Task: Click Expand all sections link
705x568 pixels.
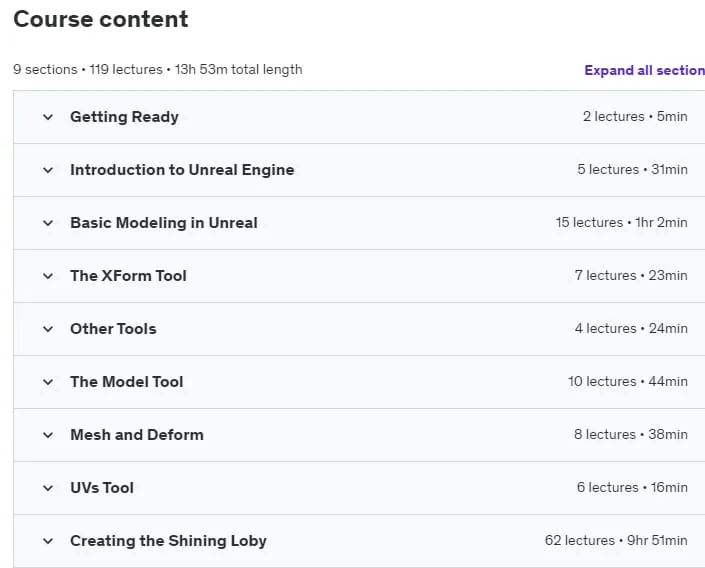Action: coord(644,71)
